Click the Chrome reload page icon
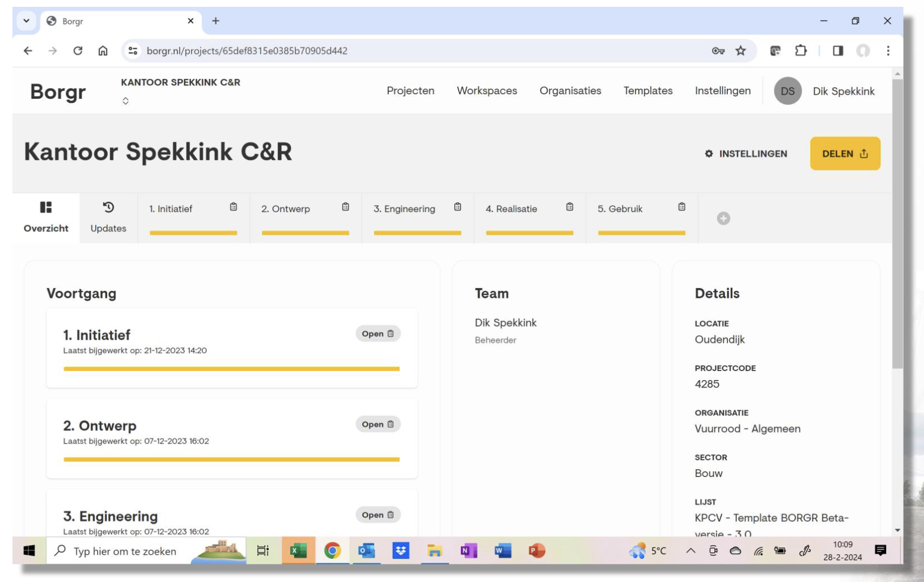 tap(78, 50)
